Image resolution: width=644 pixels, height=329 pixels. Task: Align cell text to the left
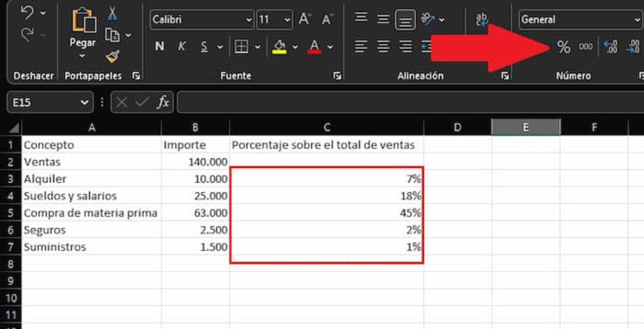[x=361, y=47]
